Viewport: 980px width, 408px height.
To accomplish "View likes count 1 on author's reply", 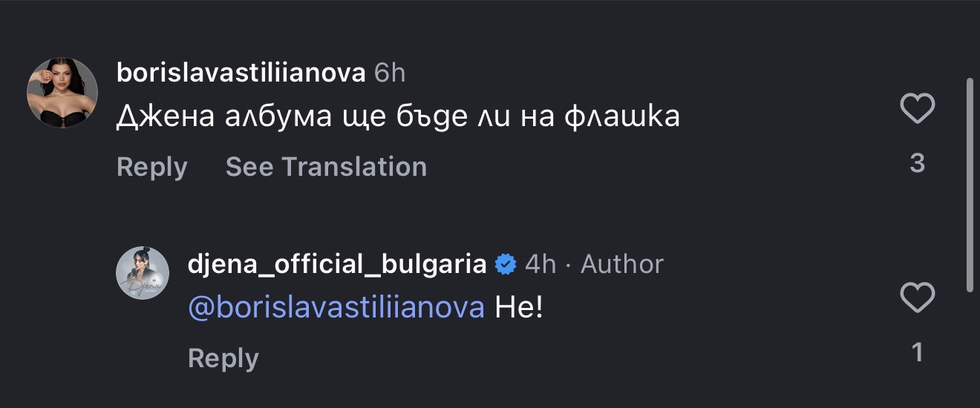I will [917, 353].
